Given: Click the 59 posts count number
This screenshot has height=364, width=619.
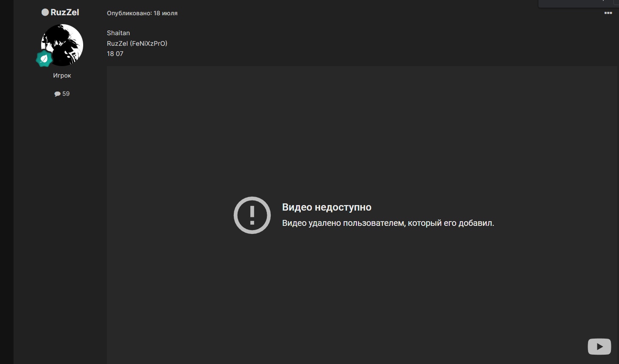Looking at the screenshot, I should [66, 94].
